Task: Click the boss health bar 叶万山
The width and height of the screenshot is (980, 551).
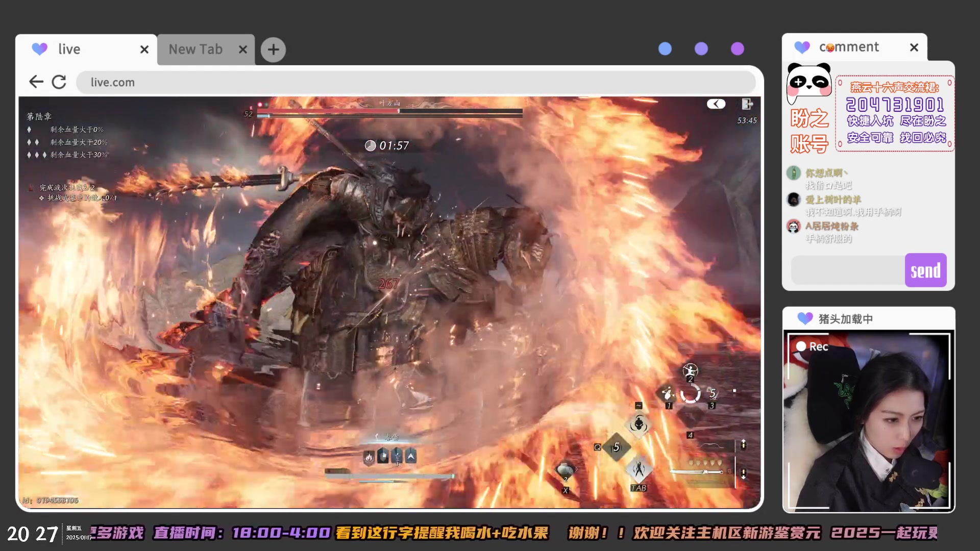Action: [x=390, y=111]
